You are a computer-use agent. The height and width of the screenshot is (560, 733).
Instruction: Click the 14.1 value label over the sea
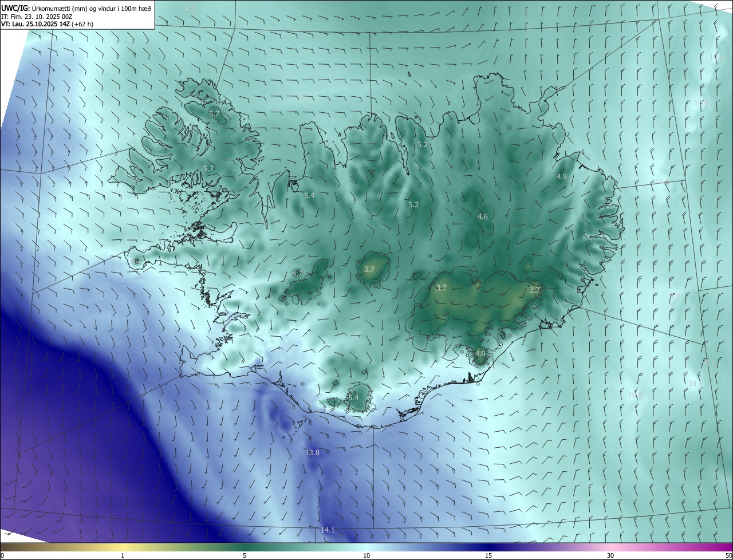click(328, 530)
